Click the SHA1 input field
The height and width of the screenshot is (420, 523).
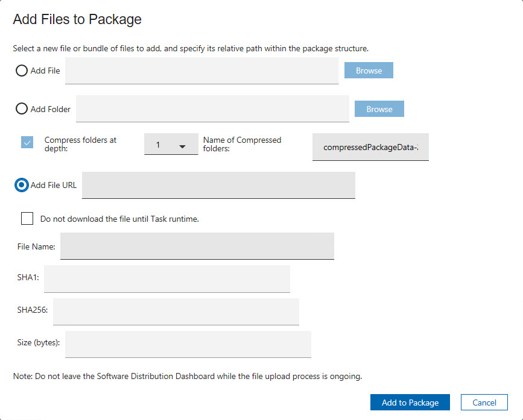point(167,278)
